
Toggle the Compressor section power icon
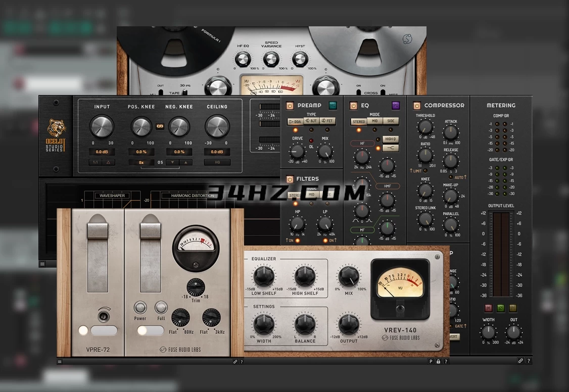click(x=416, y=106)
